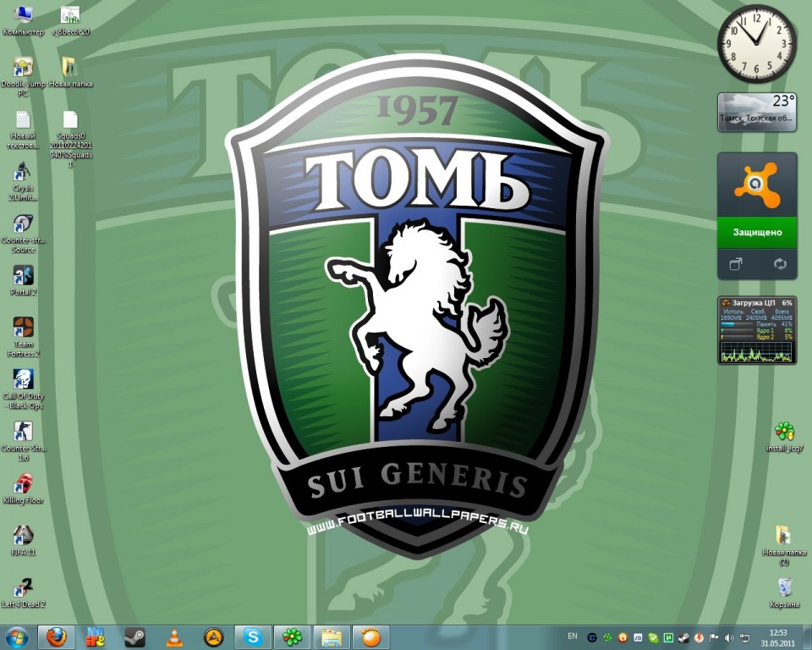Launch AIMP player from the taskbar
The width and height of the screenshot is (812, 650).
[x=213, y=637]
